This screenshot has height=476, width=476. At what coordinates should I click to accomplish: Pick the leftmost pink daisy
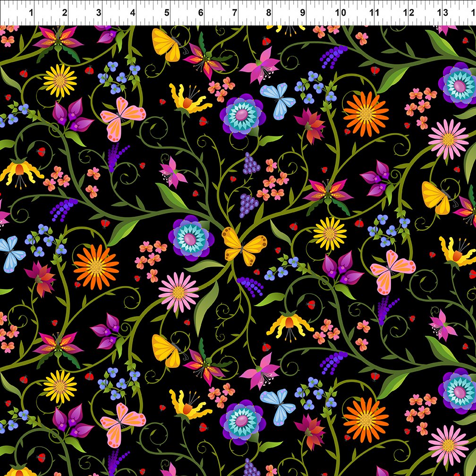[178, 292]
